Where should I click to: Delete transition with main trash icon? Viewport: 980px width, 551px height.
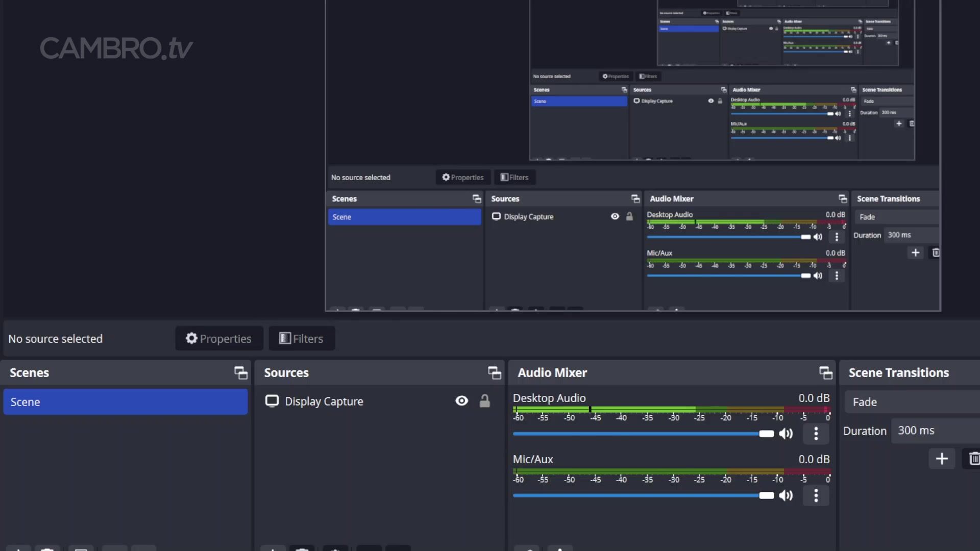pos(974,459)
